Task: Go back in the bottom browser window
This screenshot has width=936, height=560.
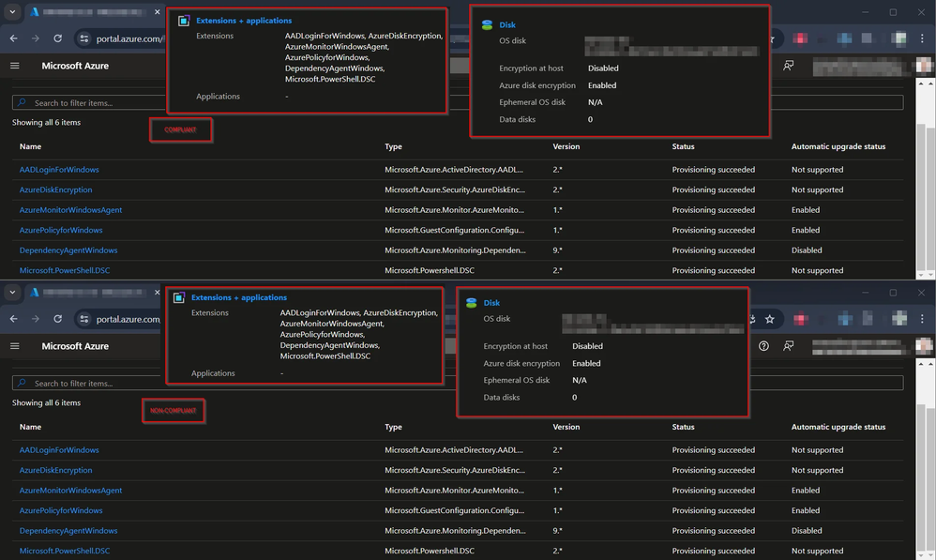Action: pos(14,319)
